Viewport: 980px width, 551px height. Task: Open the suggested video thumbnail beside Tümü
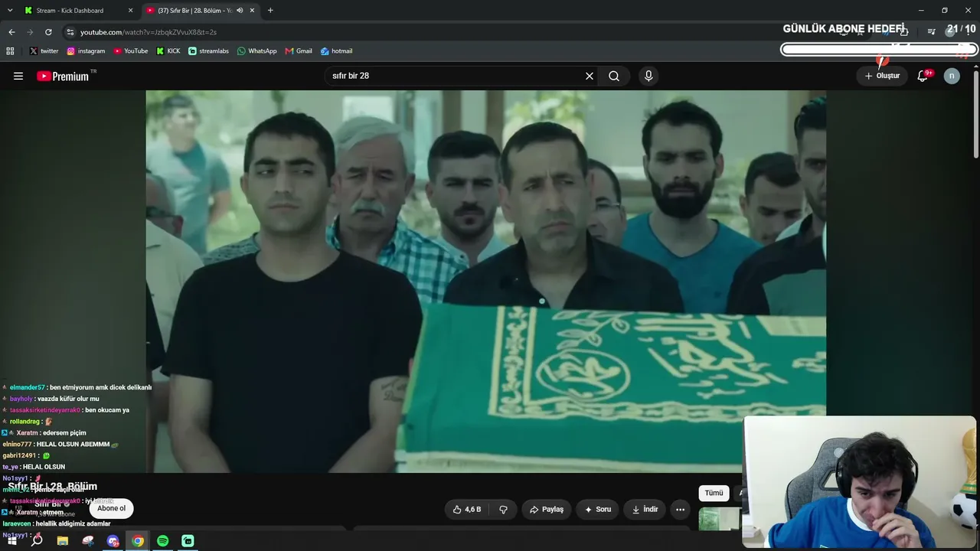[719, 519]
